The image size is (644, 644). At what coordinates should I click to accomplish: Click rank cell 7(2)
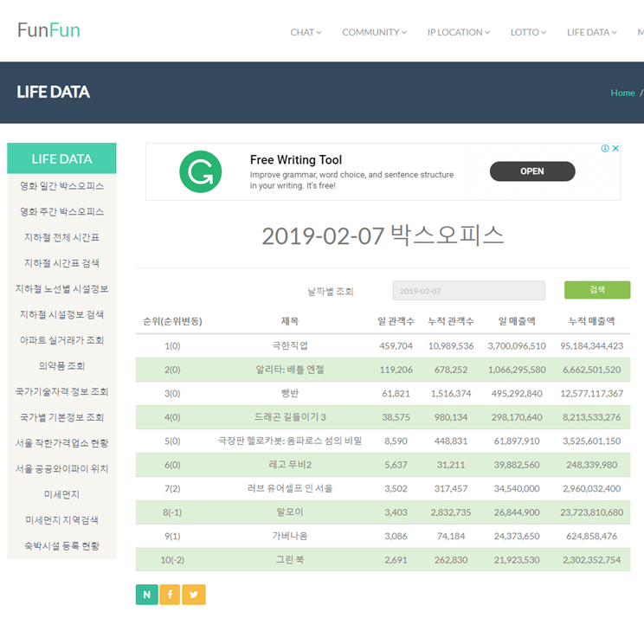coord(172,488)
